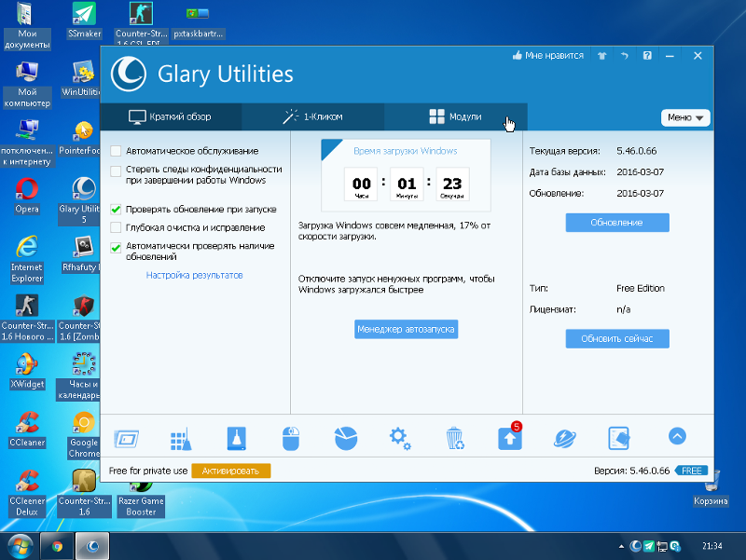Click the Мне нравится thumbs-up button
The image size is (746, 560).
(547, 56)
